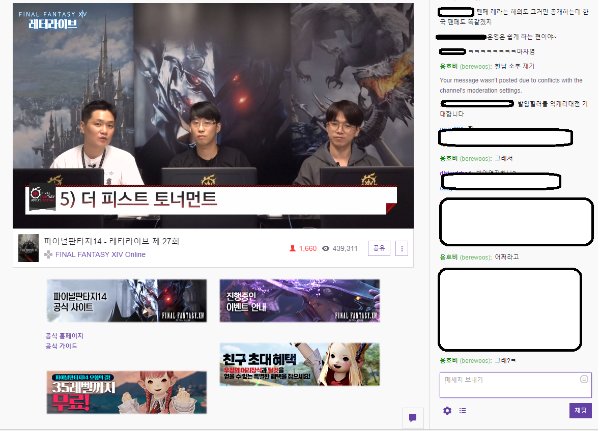Focus the chat message input field
This screenshot has height=431, width=600.
point(515,385)
